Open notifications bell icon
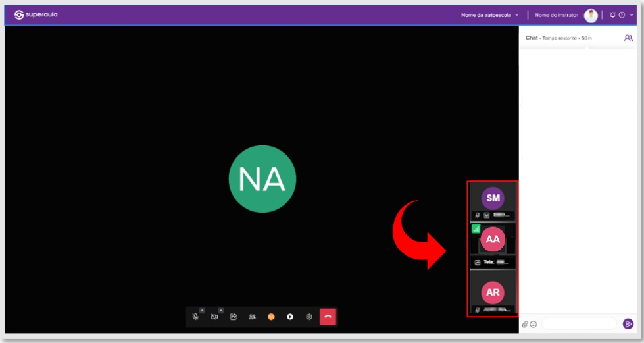Viewport: 644px width, 343px height. coord(612,14)
